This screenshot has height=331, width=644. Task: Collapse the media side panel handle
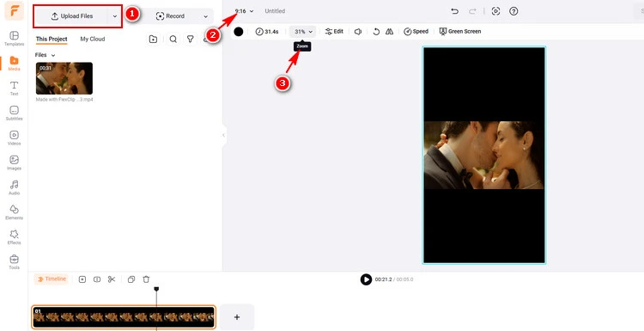click(224, 135)
